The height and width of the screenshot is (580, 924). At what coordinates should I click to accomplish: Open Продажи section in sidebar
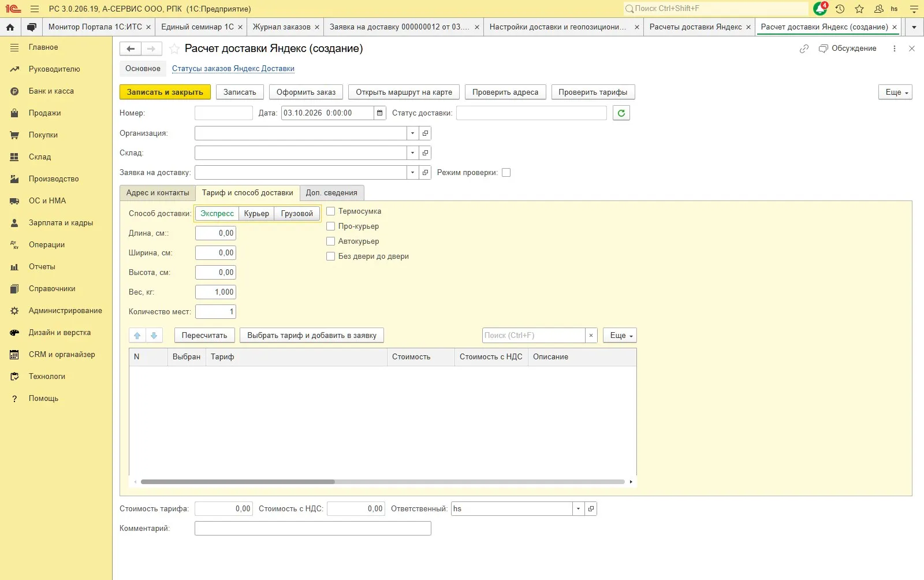click(x=45, y=113)
